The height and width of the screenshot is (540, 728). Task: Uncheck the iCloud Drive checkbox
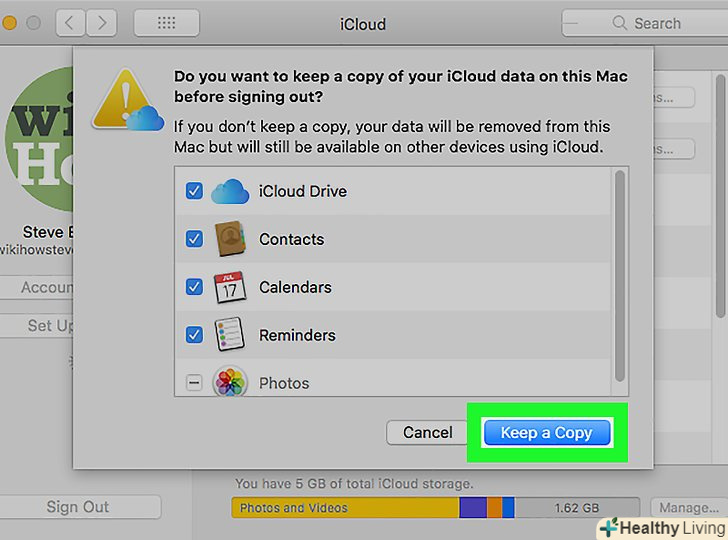coord(194,191)
